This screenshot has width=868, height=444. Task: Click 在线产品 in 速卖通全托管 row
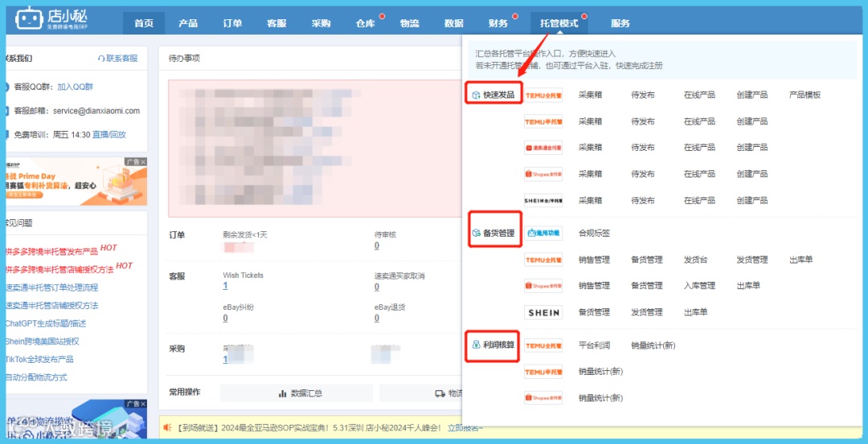coord(700,148)
